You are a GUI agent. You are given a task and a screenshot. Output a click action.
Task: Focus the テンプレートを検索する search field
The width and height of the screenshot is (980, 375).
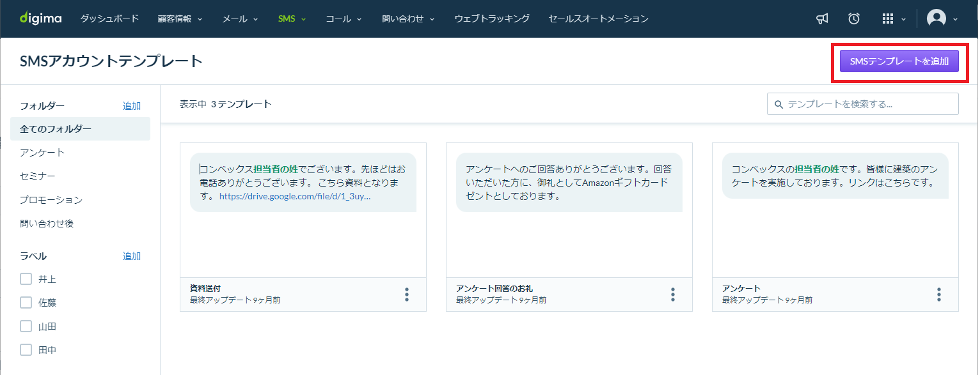coord(862,103)
